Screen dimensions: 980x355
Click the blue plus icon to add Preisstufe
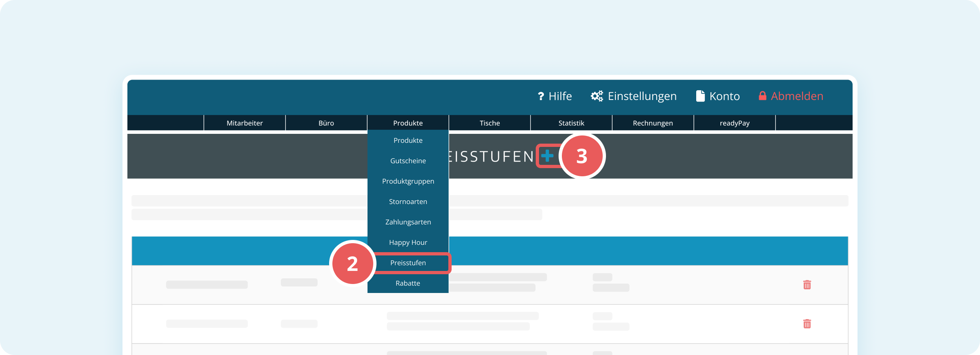pyautogui.click(x=547, y=155)
